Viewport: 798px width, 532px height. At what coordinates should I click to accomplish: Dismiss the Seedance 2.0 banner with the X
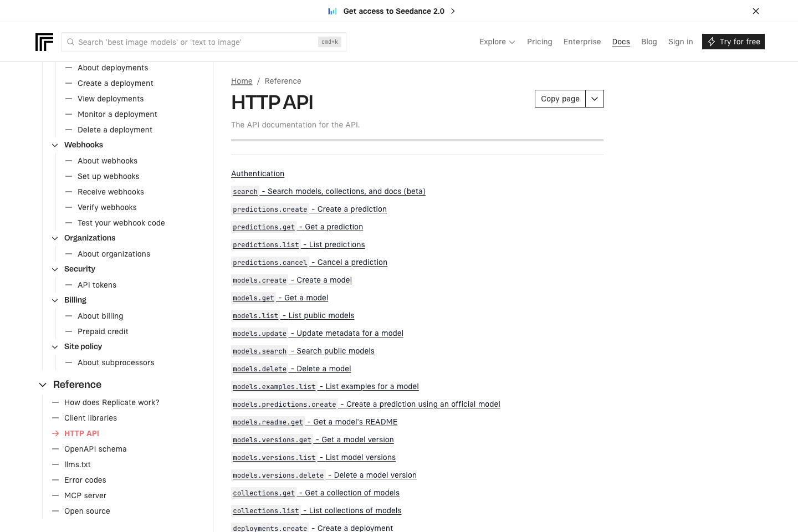(756, 11)
